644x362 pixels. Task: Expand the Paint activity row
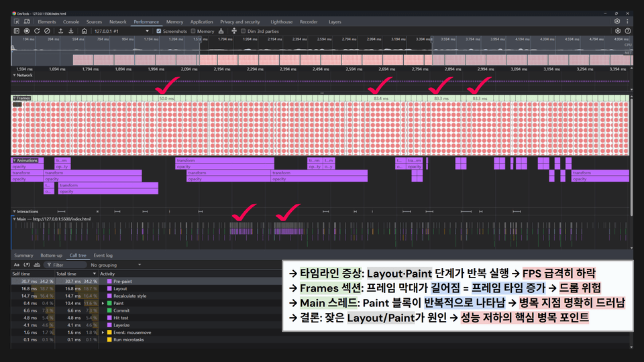click(x=103, y=303)
